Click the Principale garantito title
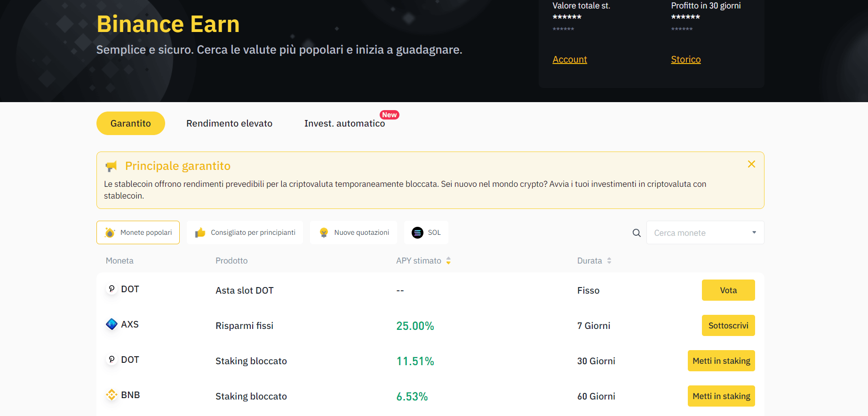868x416 pixels. (178, 166)
